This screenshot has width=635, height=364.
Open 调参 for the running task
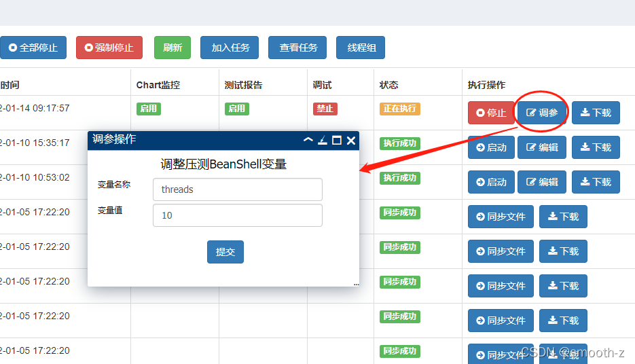click(542, 113)
